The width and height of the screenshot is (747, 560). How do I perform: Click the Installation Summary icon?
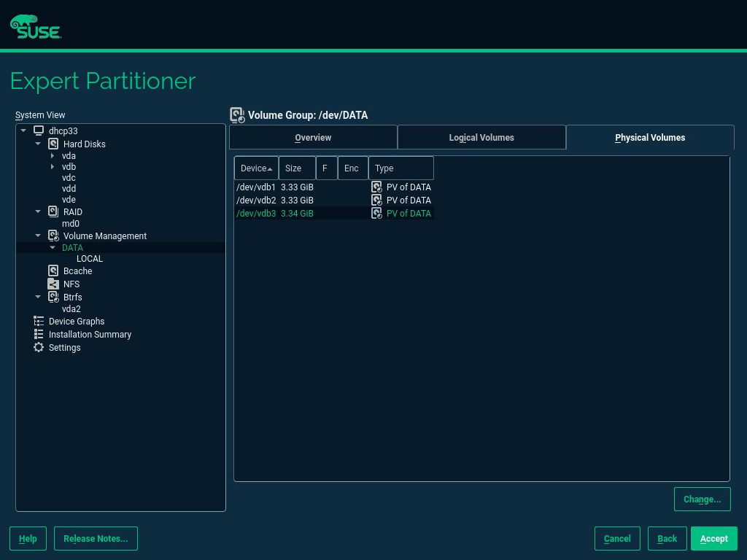coord(39,334)
